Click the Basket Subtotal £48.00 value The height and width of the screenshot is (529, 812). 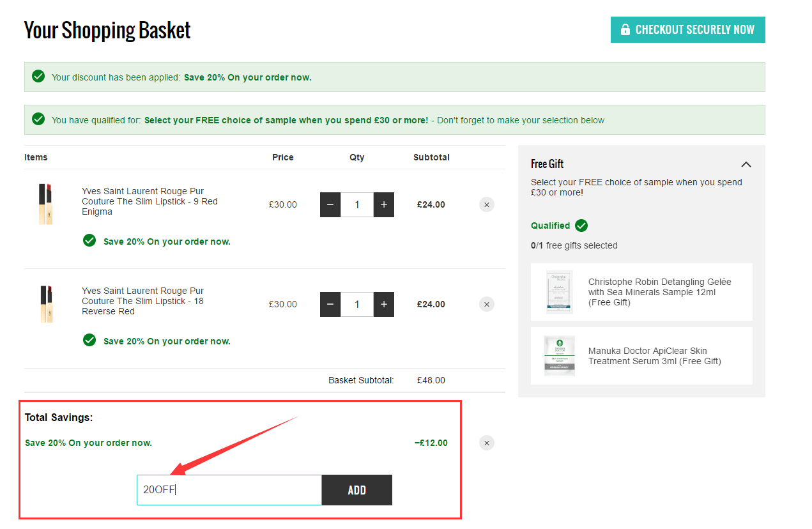[431, 380]
